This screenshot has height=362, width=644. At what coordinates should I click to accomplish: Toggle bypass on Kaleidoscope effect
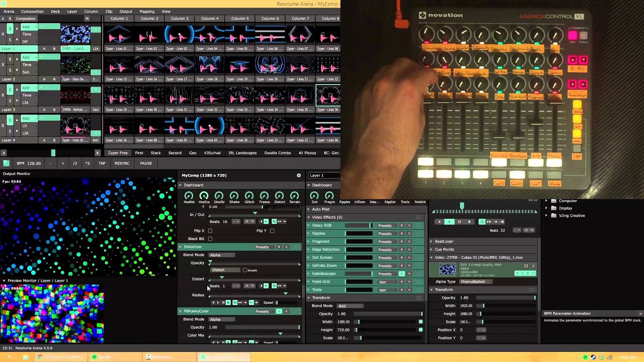(x=401, y=274)
